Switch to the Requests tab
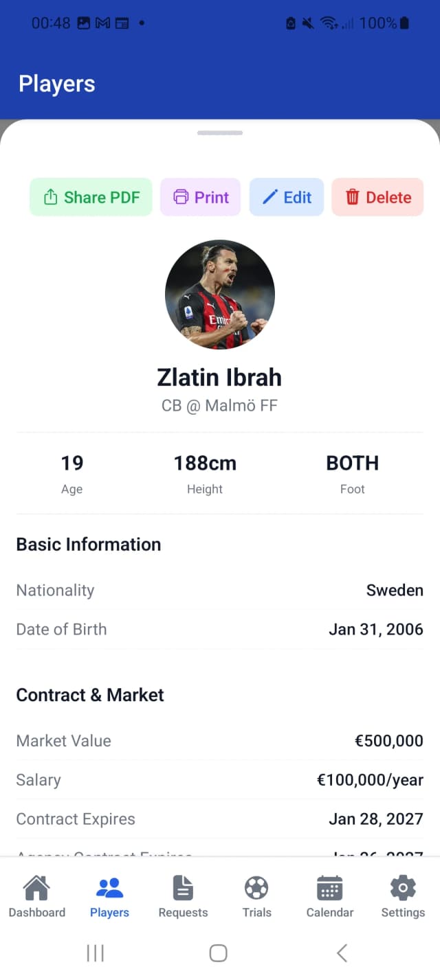 pos(182,895)
